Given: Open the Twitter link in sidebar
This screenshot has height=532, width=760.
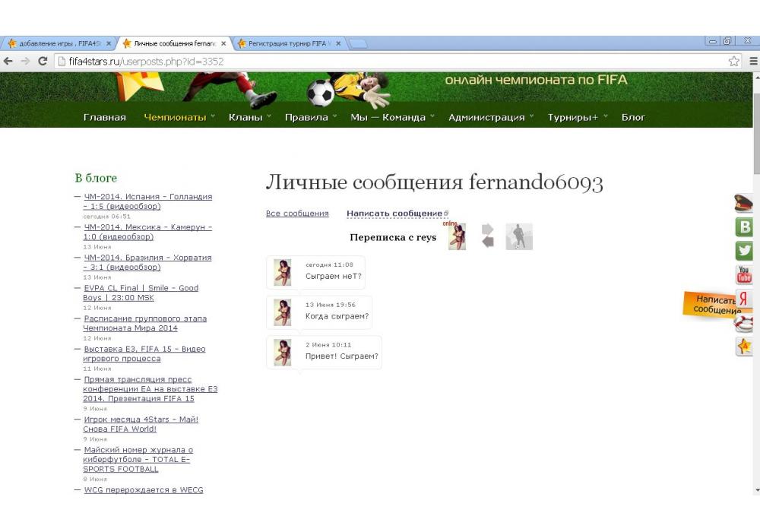Looking at the screenshot, I should click(744, 251).
